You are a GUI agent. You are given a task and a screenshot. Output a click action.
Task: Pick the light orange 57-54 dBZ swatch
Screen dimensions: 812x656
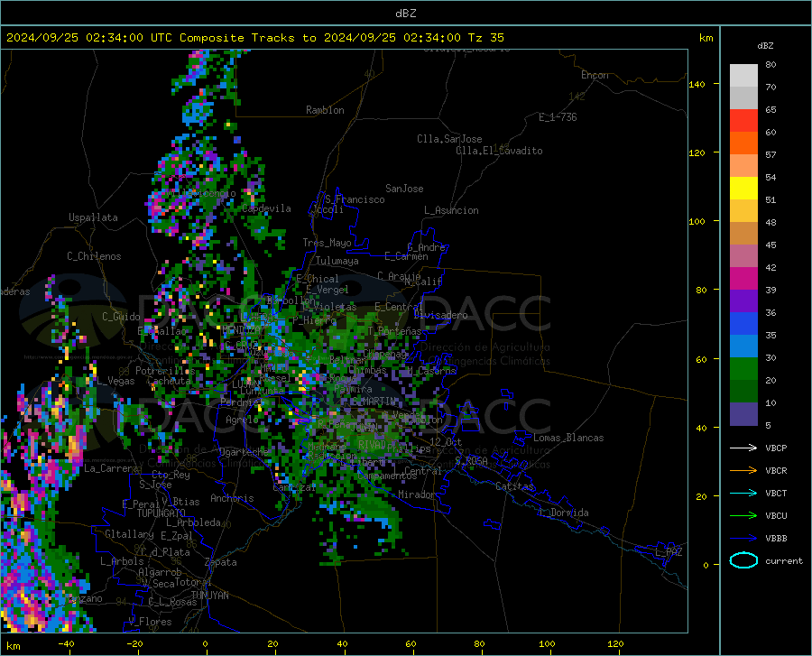pos(743,166)
